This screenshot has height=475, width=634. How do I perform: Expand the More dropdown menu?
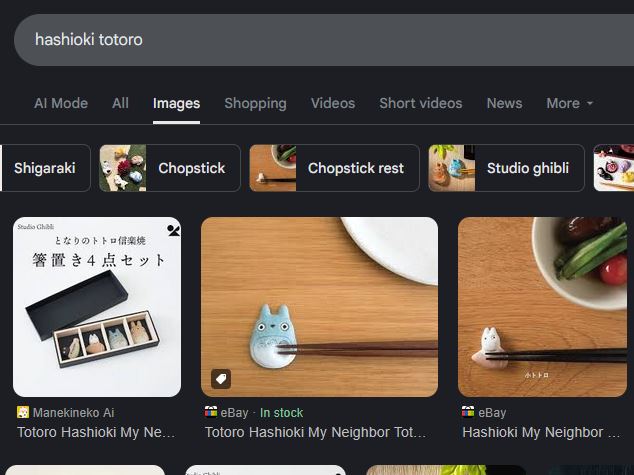pyautogui.click(x=570, y=103)
